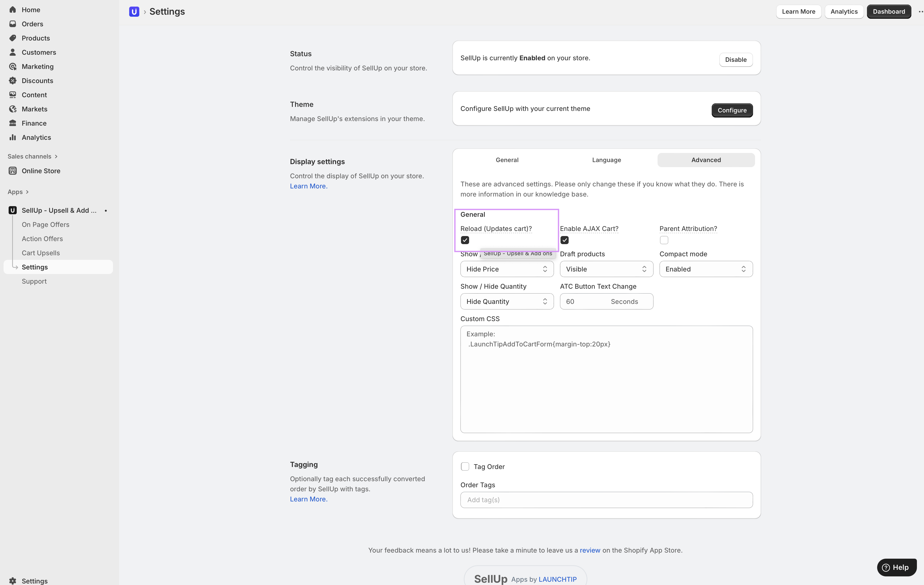Click the Products tag icon
Viewport: 924px width, 585px height.
tap(13, 38)
